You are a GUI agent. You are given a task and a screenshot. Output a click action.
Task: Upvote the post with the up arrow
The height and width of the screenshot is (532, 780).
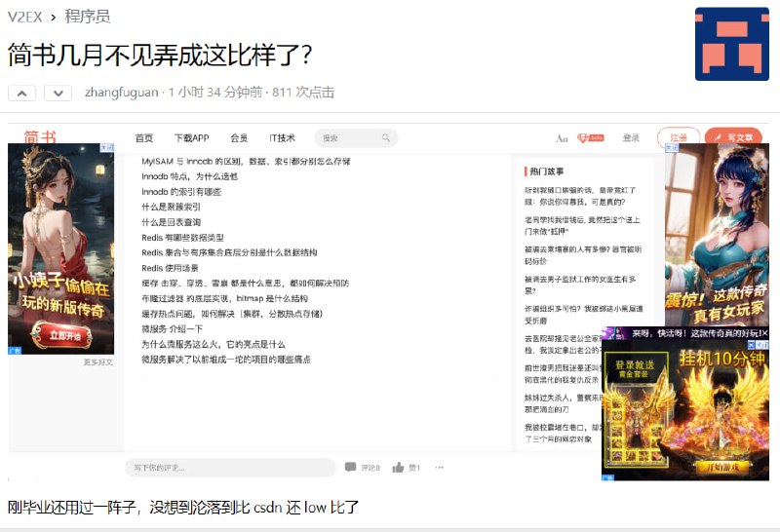[21, 93]
